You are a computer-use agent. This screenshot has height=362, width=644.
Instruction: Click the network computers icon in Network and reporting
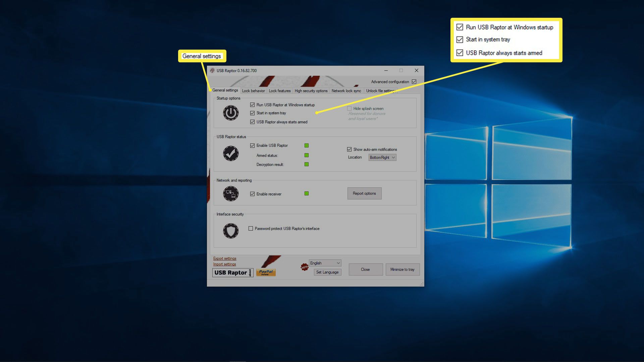pos(231,194)
